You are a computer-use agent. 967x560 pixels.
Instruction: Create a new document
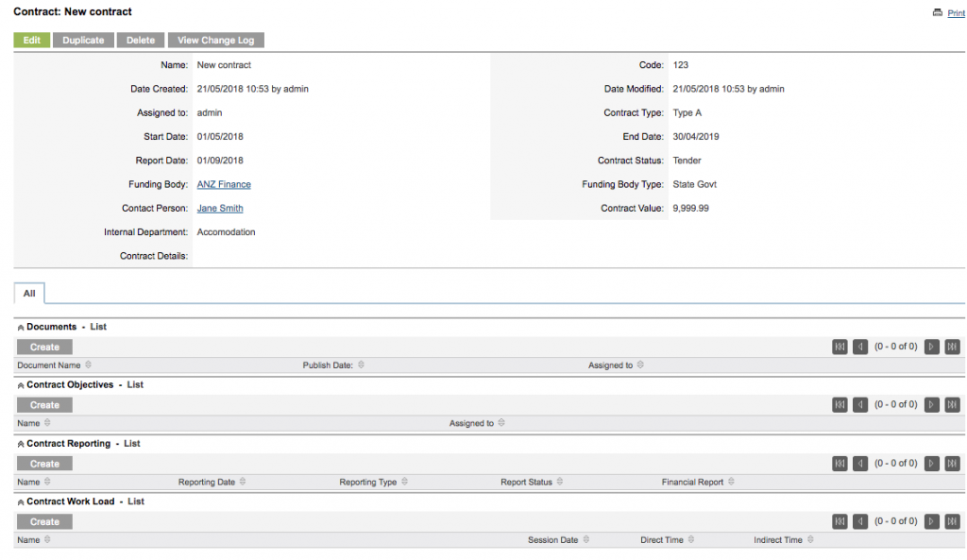coord(44,348)
